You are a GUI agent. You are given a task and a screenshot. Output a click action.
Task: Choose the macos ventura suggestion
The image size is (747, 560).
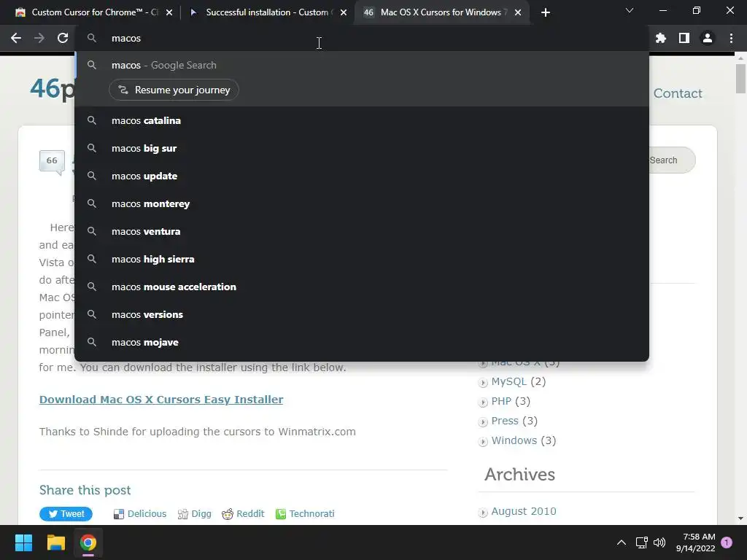click(362, 231)
